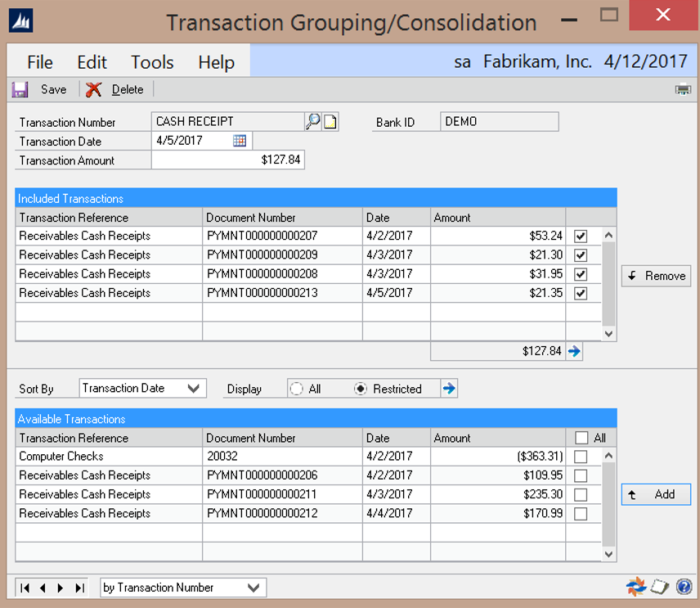Uncheck the PYMNT000000000207 included transaction
Screen dimensions: 700x608
pos(581,236)
